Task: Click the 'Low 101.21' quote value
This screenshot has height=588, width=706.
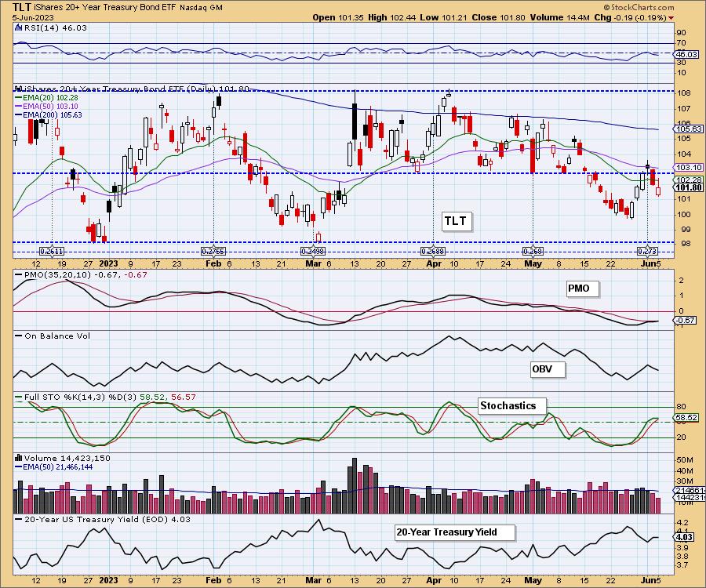Action: coord(443,17)
